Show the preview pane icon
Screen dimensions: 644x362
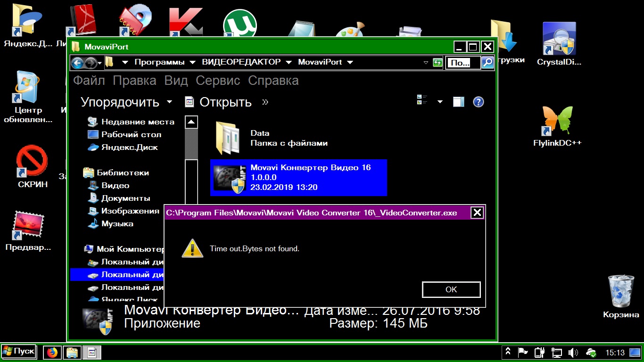tap(459, 102)
